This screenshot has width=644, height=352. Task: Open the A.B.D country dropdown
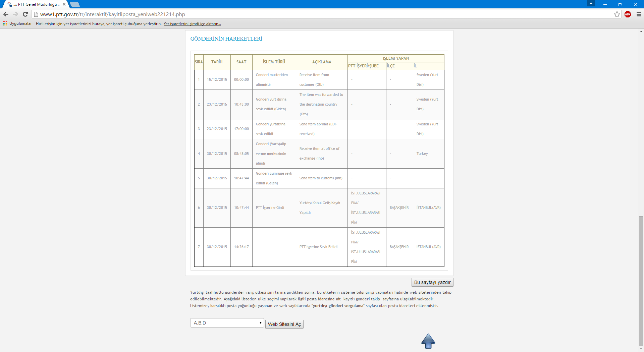pyautogui.click(x=227, y=323)
